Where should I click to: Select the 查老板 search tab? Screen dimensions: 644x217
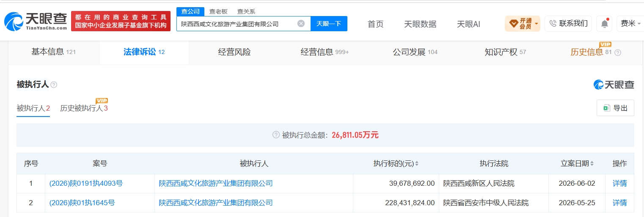tap(218, 11)
